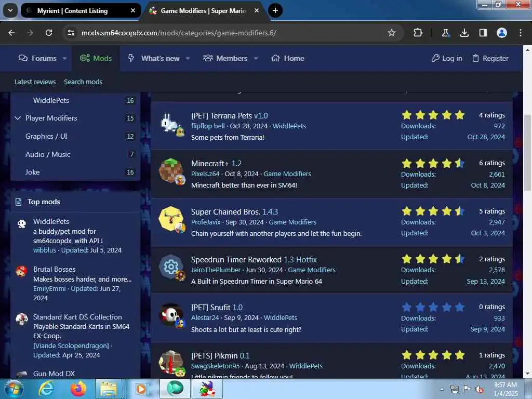This screenshot has width=532, height=399.
Task: Open the Super Chained Bros. mod page
Action: tap(225, 212)
